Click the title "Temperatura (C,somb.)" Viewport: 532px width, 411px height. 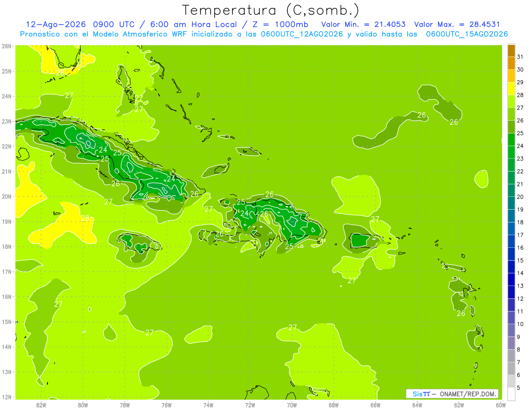[270, 10]
